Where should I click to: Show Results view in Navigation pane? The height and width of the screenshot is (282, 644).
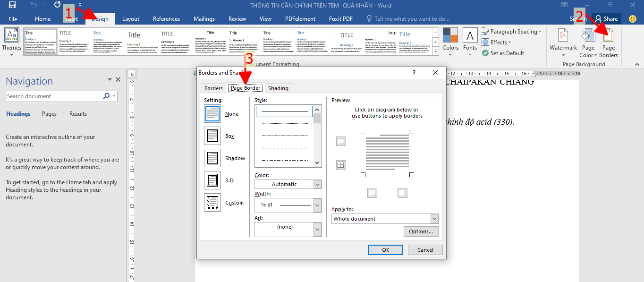coord(78,114)
